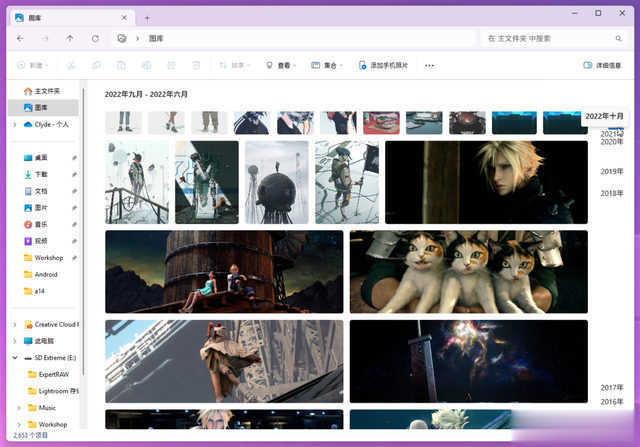This screenshot has width=640, height=447.
Task: Open 文档 in quick access
Action: coord(43,191)
